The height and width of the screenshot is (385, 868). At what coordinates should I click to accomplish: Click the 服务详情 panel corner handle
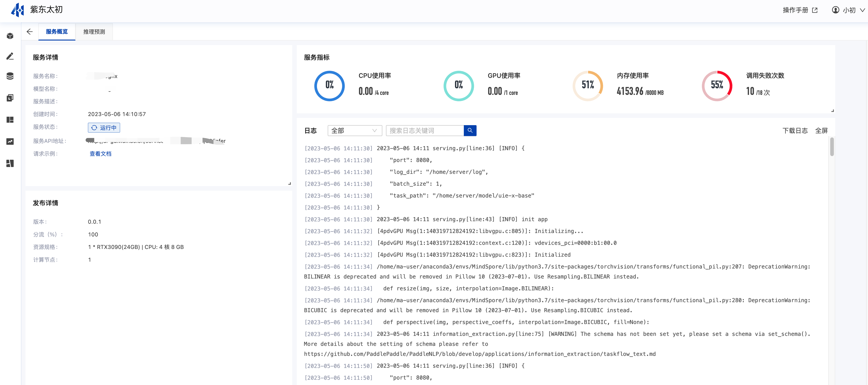(289, 184)
